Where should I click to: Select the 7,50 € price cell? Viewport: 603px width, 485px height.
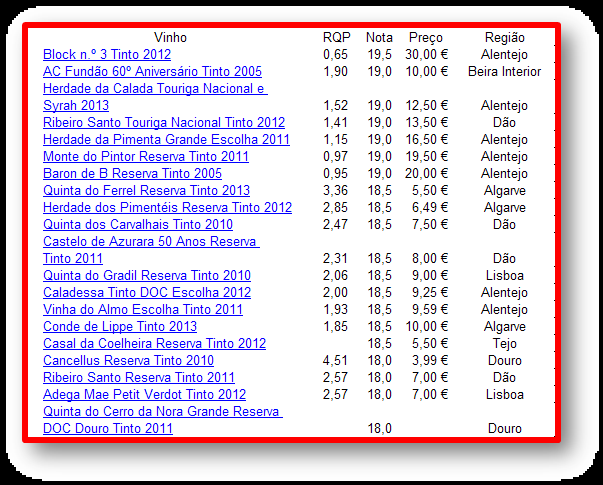coord(430,225)
